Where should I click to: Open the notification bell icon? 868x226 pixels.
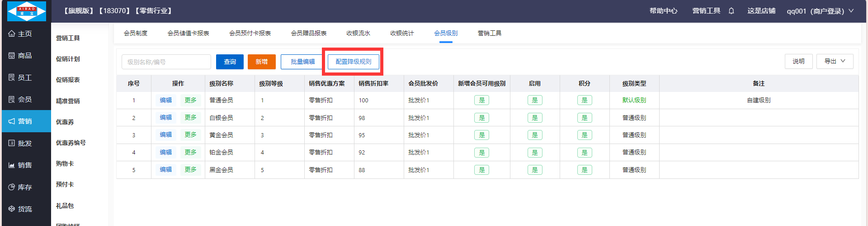731,11
